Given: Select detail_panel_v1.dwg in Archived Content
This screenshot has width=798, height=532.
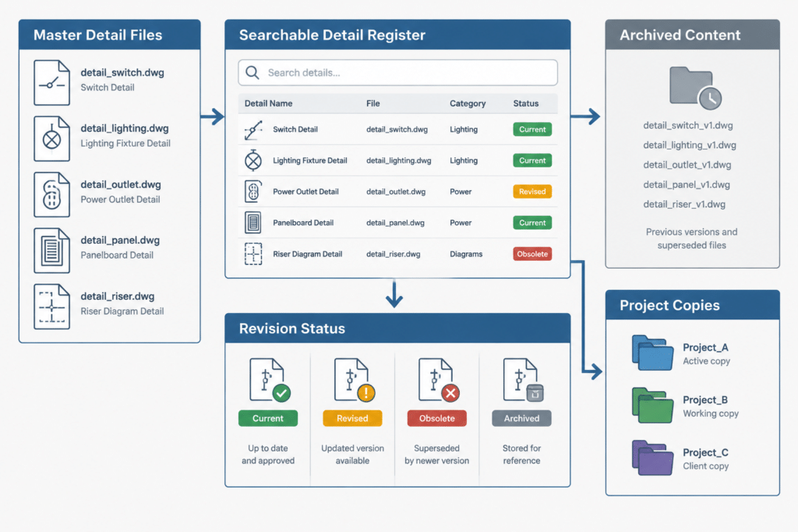Looking at the screenshot, I should (687, 185).
